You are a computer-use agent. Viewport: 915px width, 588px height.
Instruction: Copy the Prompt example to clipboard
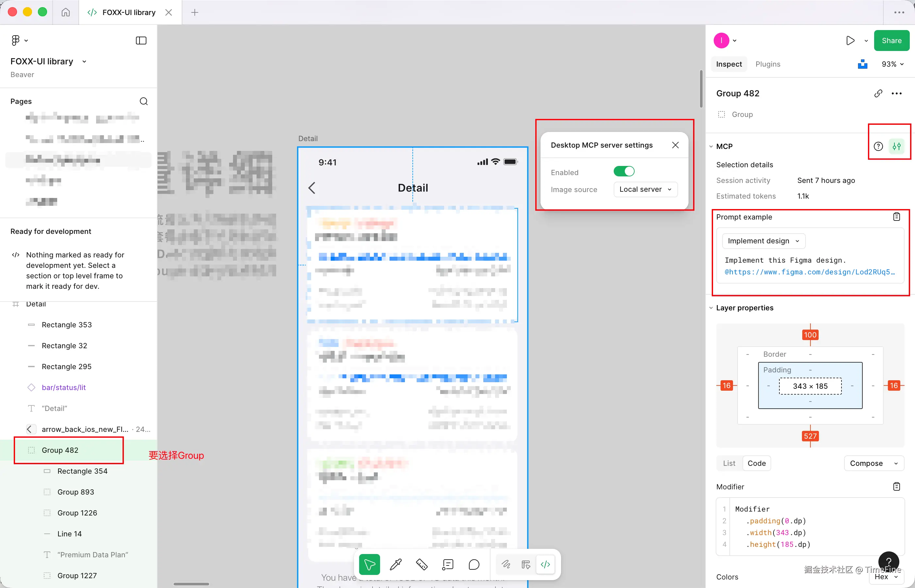coord(896,217)
